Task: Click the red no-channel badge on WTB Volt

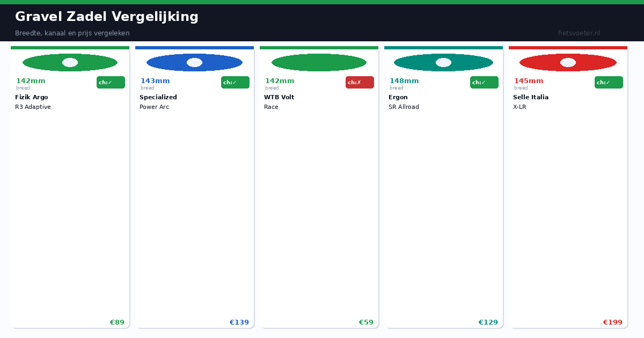Action: pyautogui.click(x=360, y=82)
